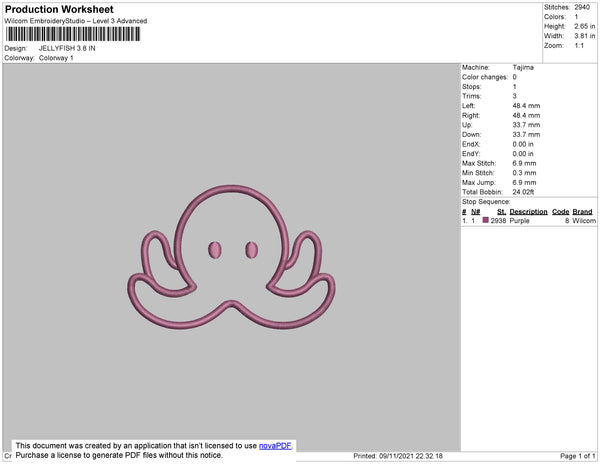Screen dimensions: 600x464
Task: Click the barcode under the header
Action: pos(73,34)
